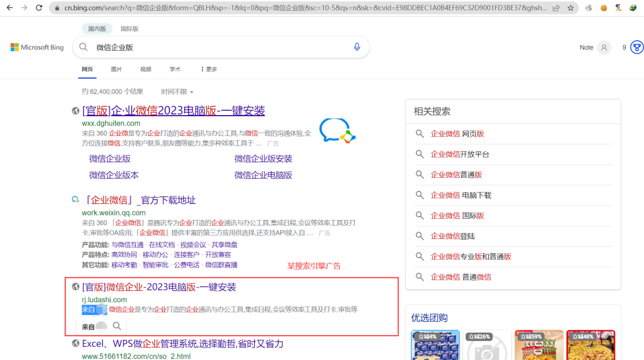644x360 pixels.
Task: Go back with the browser back arrow
Action: pyautogui.click(x=10, y=8)
